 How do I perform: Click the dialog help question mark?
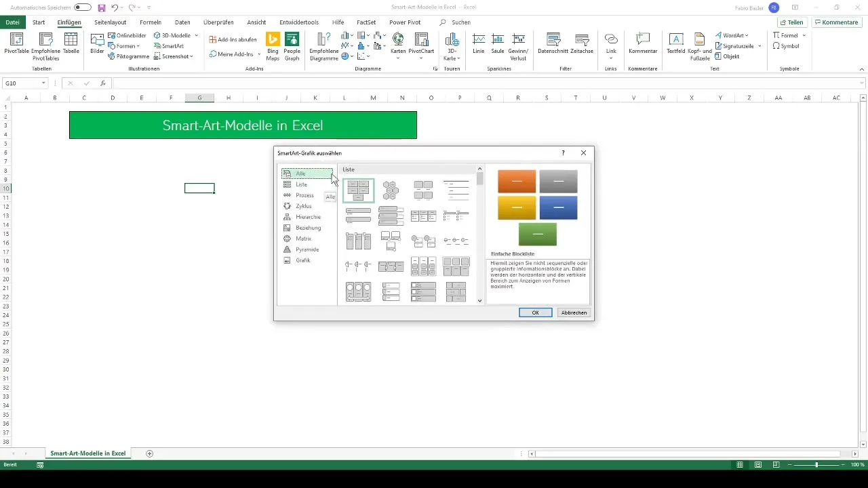564,153
